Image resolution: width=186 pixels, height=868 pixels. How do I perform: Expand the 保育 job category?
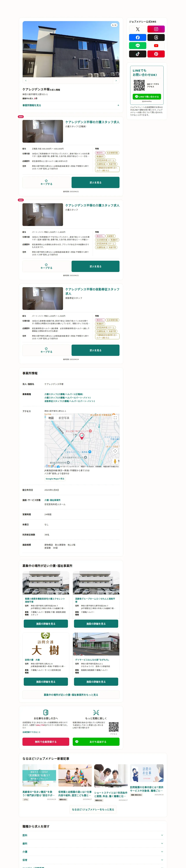(x=93, y=860)
